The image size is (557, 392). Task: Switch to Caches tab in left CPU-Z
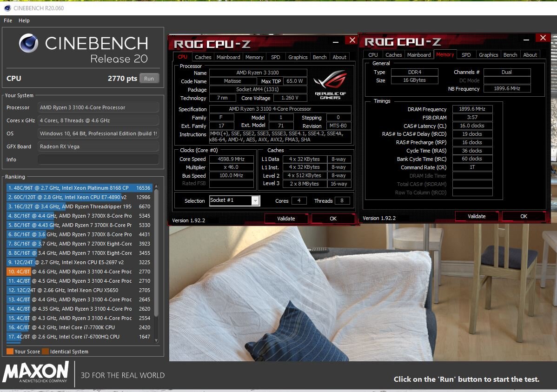pos(203,57)
